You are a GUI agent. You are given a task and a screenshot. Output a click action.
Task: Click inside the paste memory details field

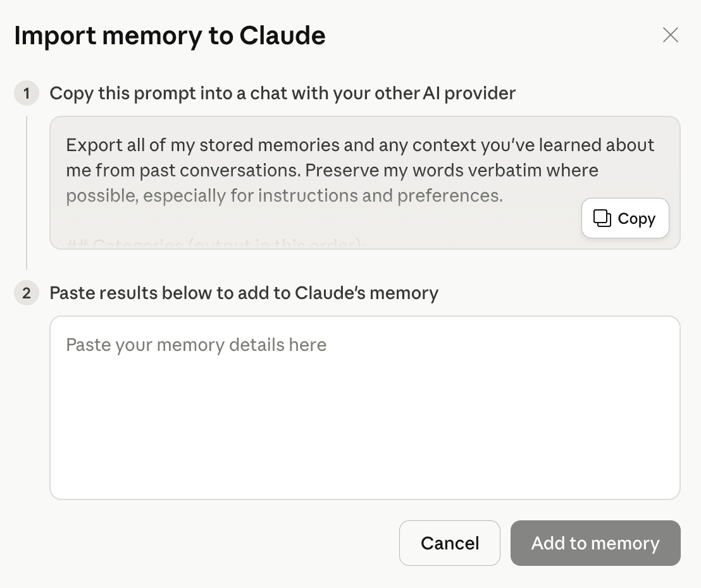click(x=365, y=407)
